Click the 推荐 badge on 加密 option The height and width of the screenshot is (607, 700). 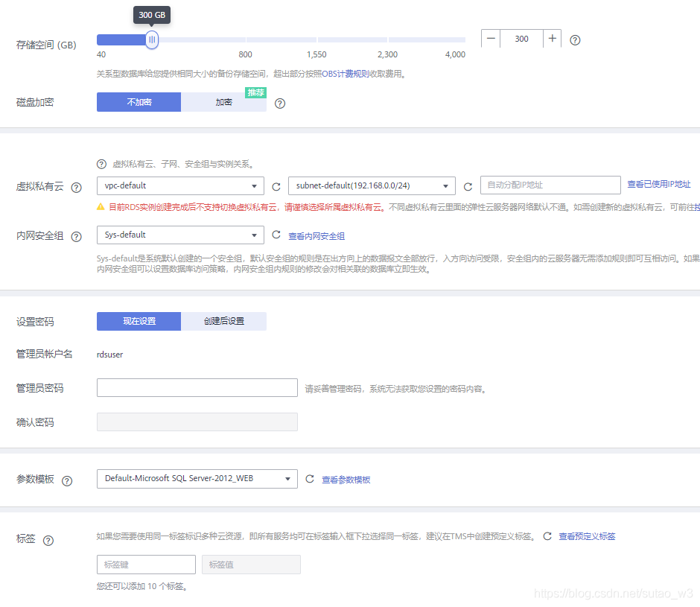point(256,92)
